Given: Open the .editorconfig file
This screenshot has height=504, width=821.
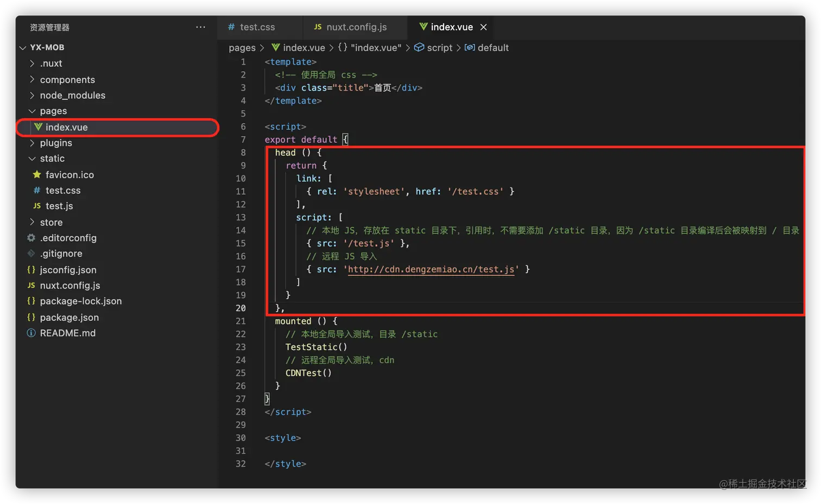Looking at the screenshot, I should point(68,238).
